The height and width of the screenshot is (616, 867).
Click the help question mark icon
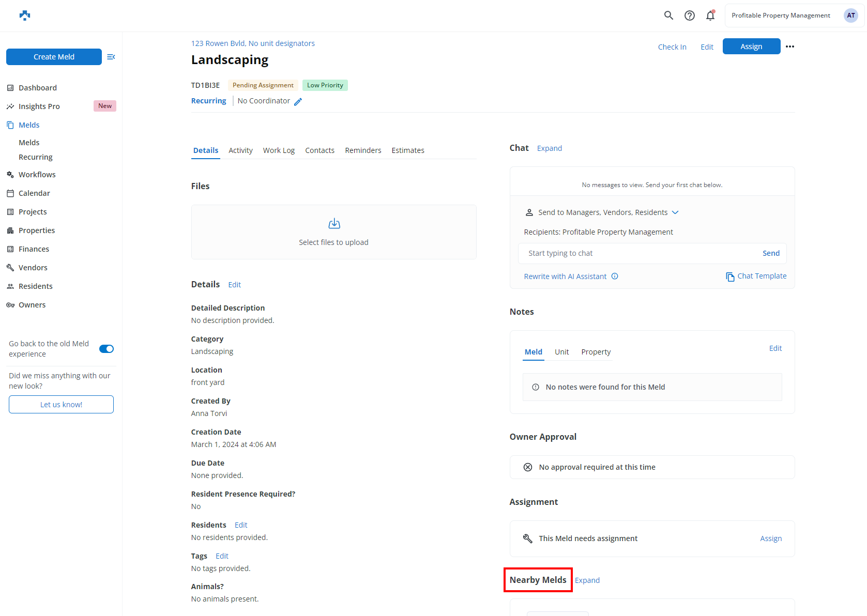tap(689, 16)
